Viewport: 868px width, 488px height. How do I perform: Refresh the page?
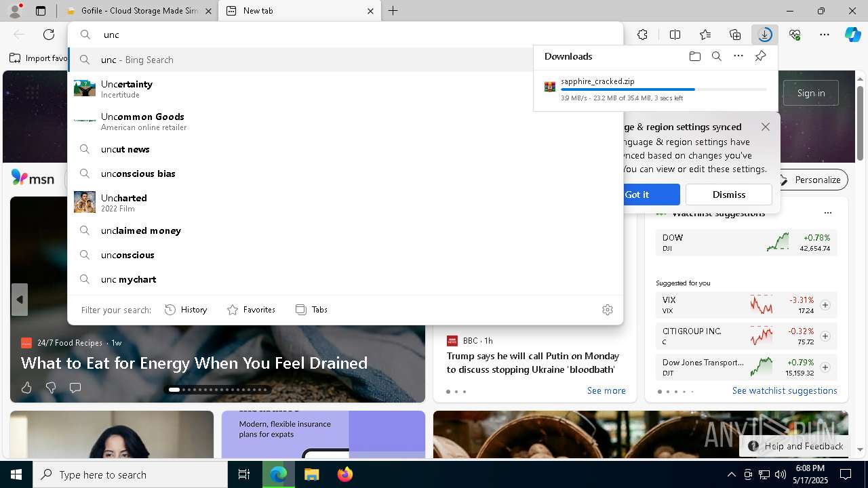point(49,35)
